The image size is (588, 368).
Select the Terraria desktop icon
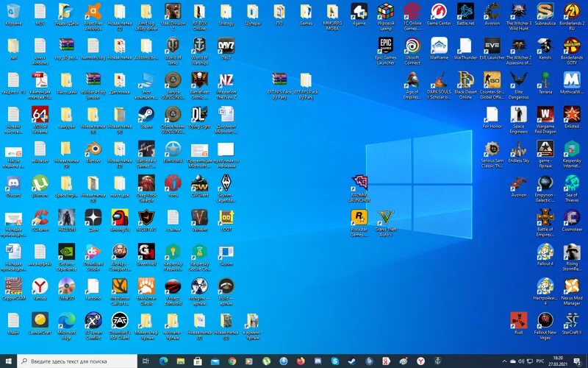pos(545,80)
